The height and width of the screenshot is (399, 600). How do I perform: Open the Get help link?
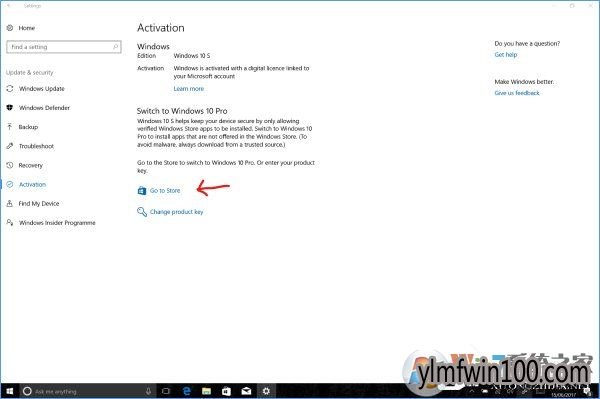tap(505, 55)
